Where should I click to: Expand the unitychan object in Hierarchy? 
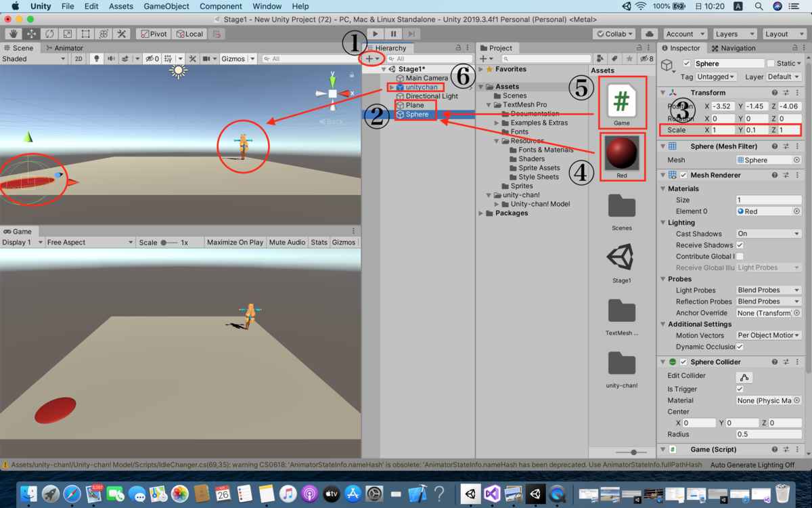pyautogui.click(x=391, y=87)
